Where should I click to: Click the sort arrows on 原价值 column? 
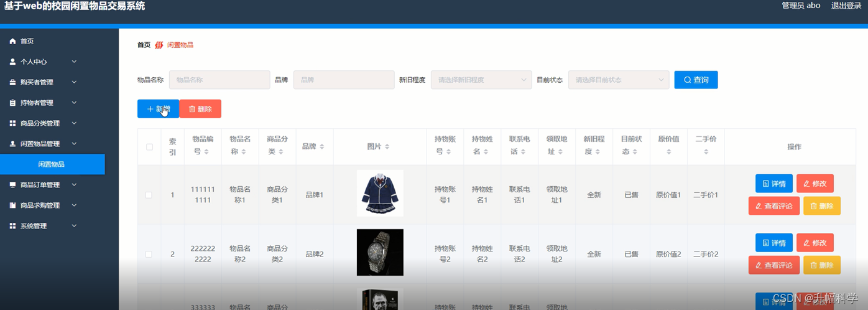pyautogui.click(x=668, y=152)
